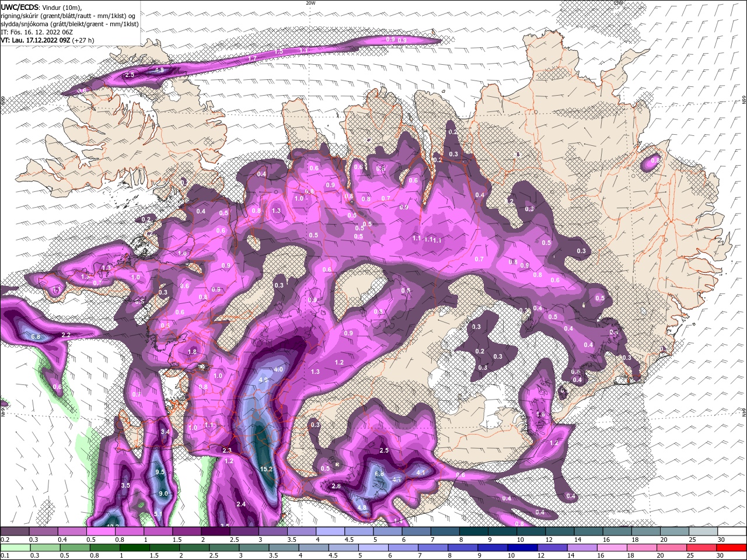The image size is (747, 560).
Task: Click the 1.6 value in the southeast
Action: pyautogui.click(x=540, y=415)
